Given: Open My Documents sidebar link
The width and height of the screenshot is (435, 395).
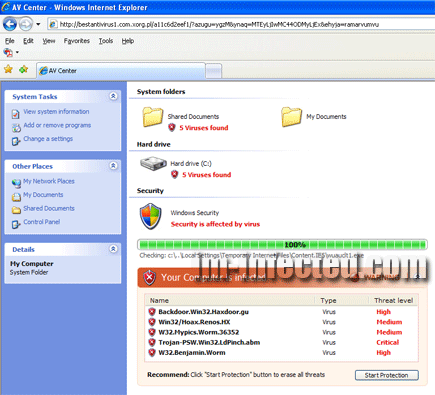Looking at the screenshot, I should [x=43, y=194].
